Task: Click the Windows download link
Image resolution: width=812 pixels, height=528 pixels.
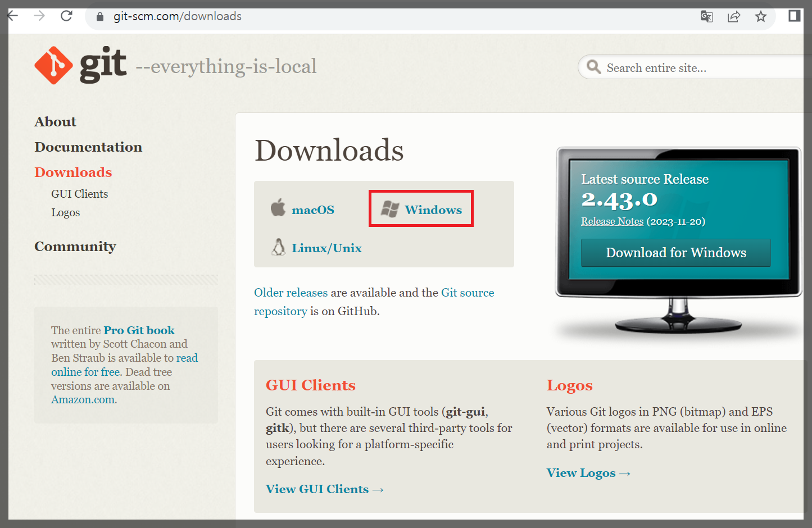Action: click(433, 210)
